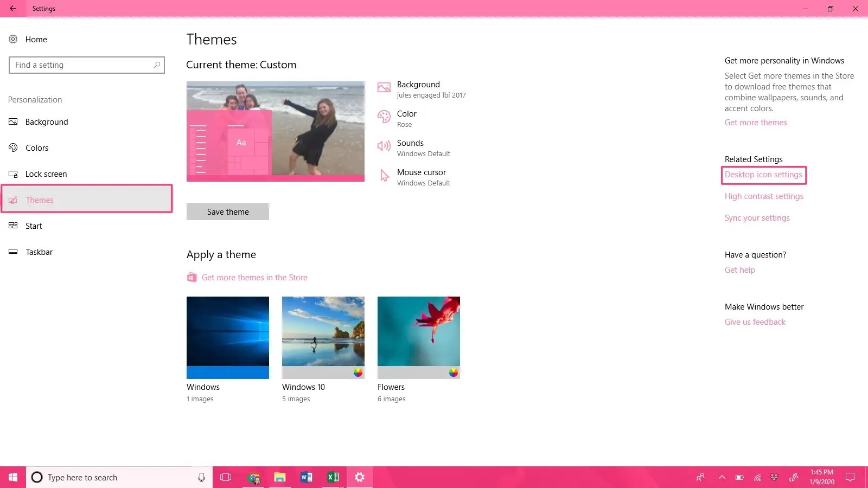Click the Dropbox tray icon
Image resolution: width=868 pixels, height=488 pixels.
(774, 477)
